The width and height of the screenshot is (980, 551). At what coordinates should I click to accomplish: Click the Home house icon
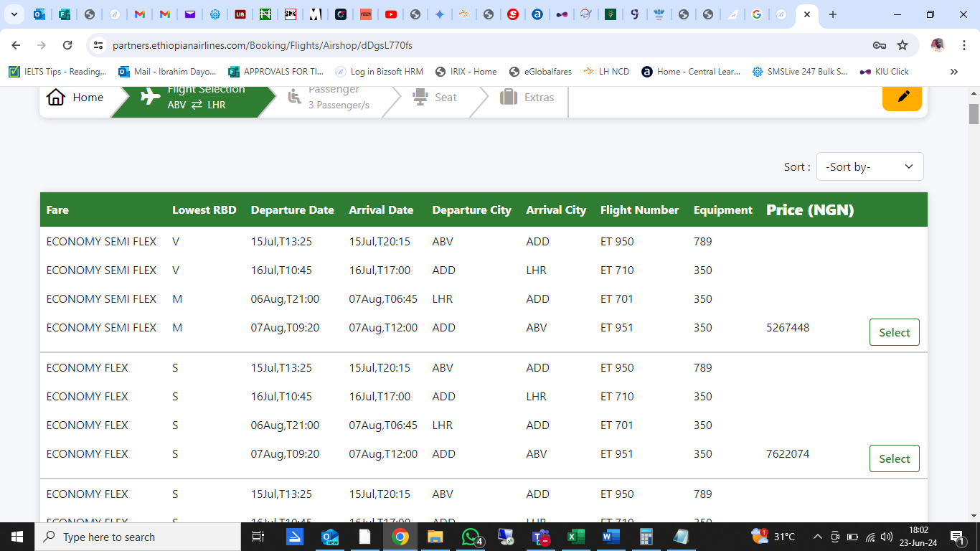click(x=56, y=98)
